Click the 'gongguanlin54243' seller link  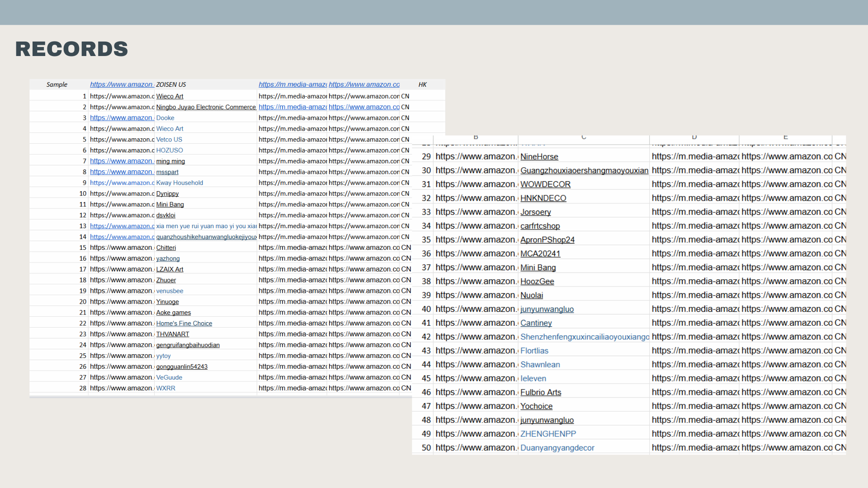[x=182, y=367]
